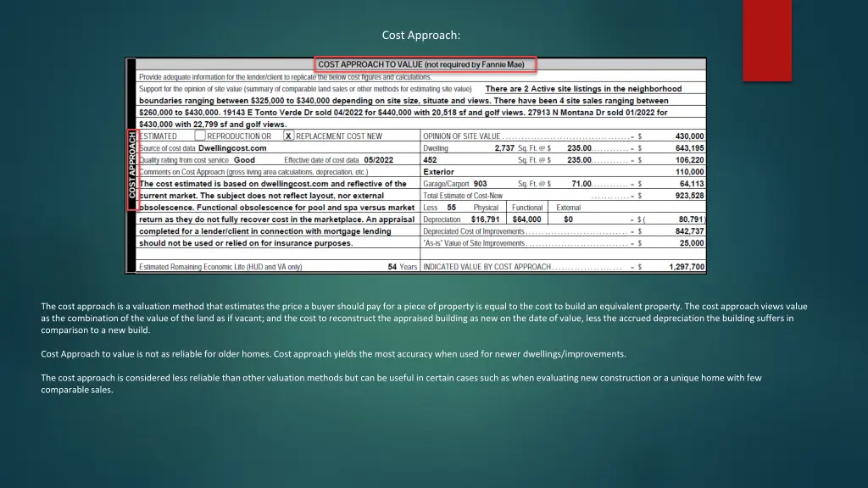Screen dimensions: 868x488
Task: Click external depreciation '$0'
Action: [x=568, y=219]
